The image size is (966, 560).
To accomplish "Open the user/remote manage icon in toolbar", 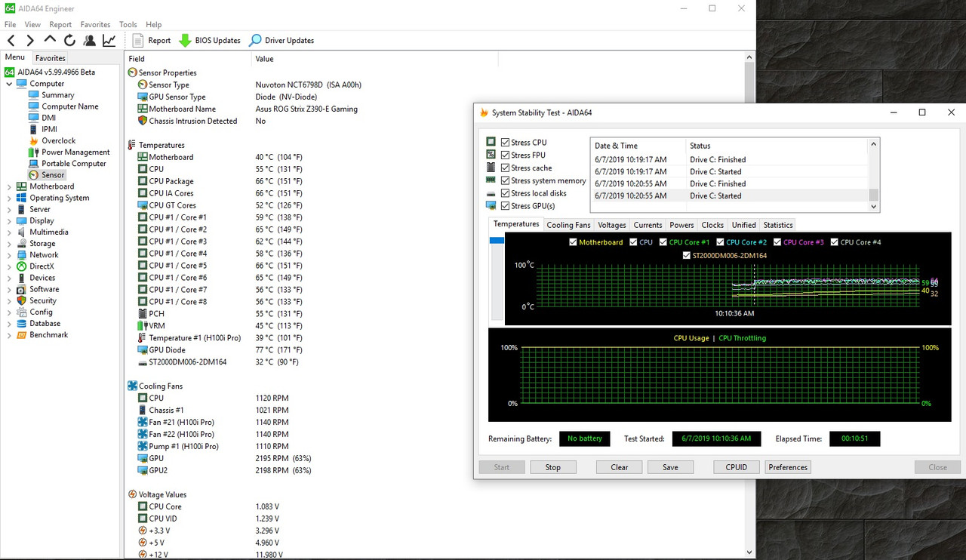I will tap(90, 41).
